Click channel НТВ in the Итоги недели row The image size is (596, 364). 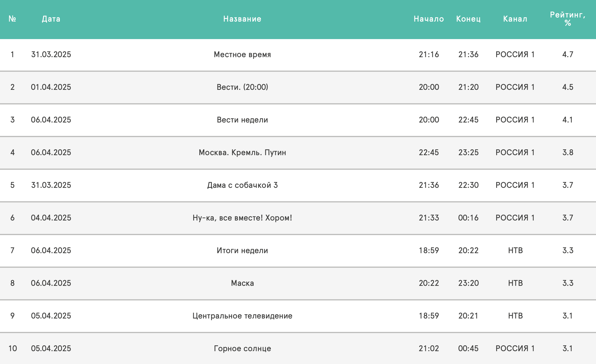point(515,251)
